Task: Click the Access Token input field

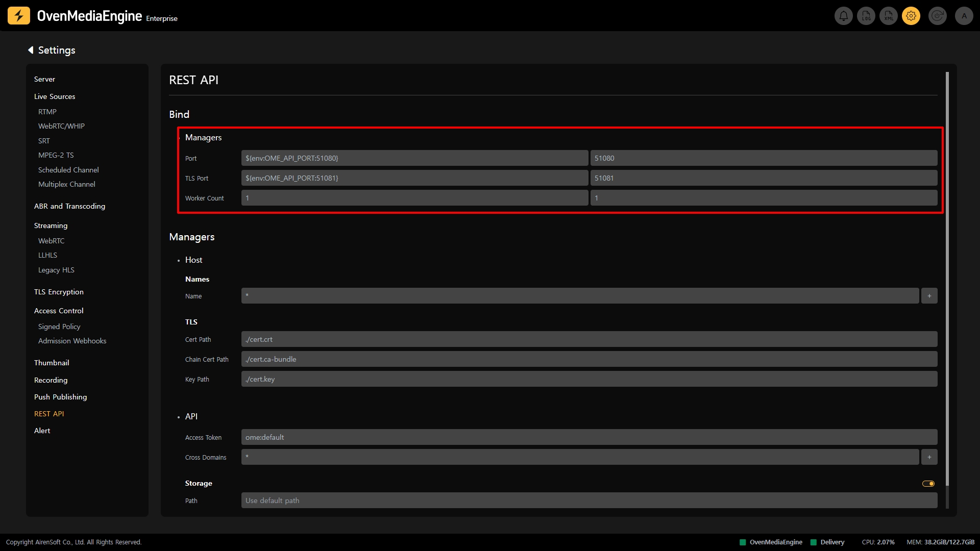Action: (589, 437)
